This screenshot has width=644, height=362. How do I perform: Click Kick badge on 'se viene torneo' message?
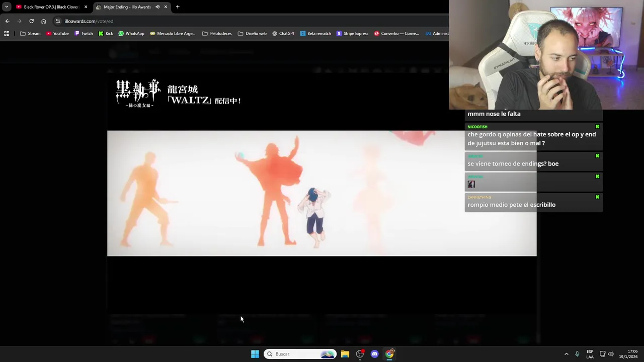click(598, 156)
